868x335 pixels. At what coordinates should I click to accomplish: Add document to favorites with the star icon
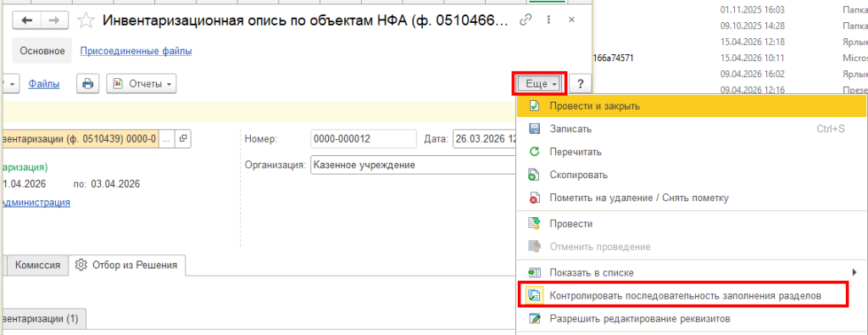click(x=85, y=20)
